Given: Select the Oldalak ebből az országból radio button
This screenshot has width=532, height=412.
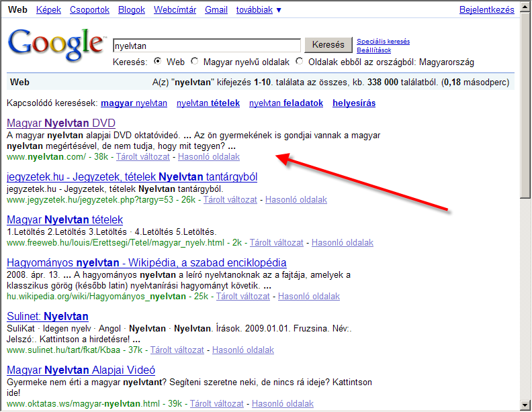Looking at the screenshot, I should 300,61.
